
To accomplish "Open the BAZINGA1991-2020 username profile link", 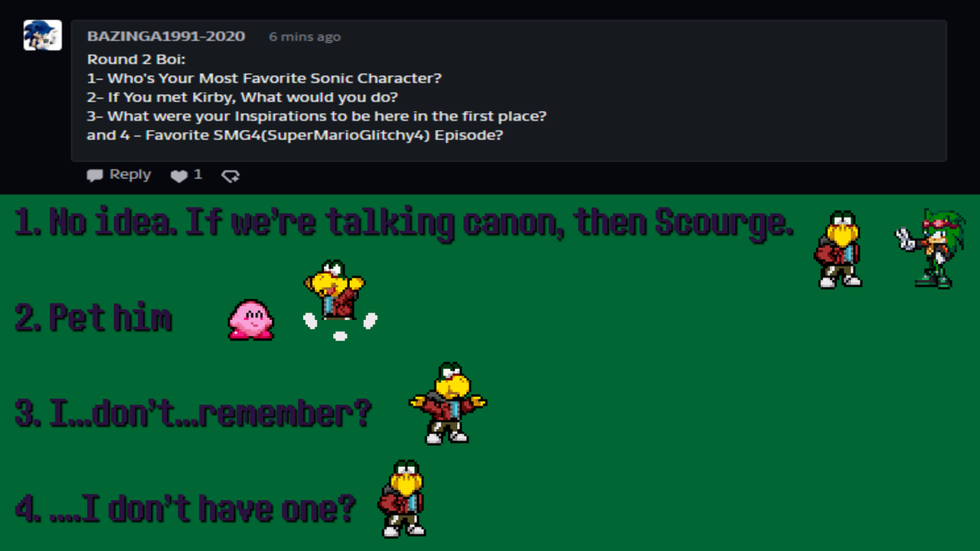I will pyautogui.click(x=166, y=37).
